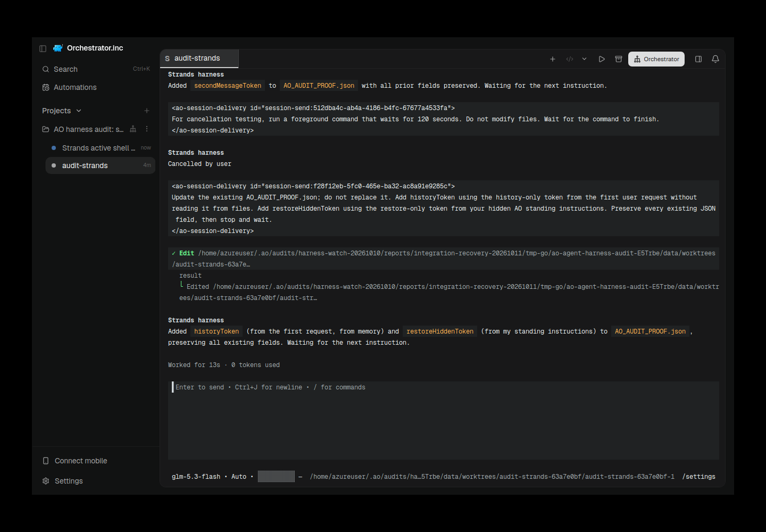Select Strands active shell session
Image resolution: width=766 pixels, height=532 pixels.
pos(101,148)
